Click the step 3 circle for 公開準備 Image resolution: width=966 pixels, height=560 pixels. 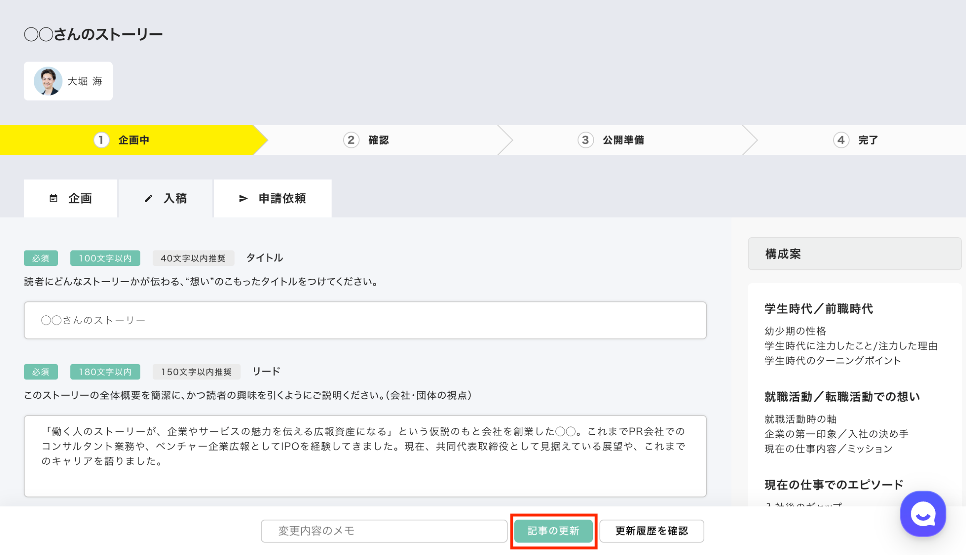click(585, 140)
